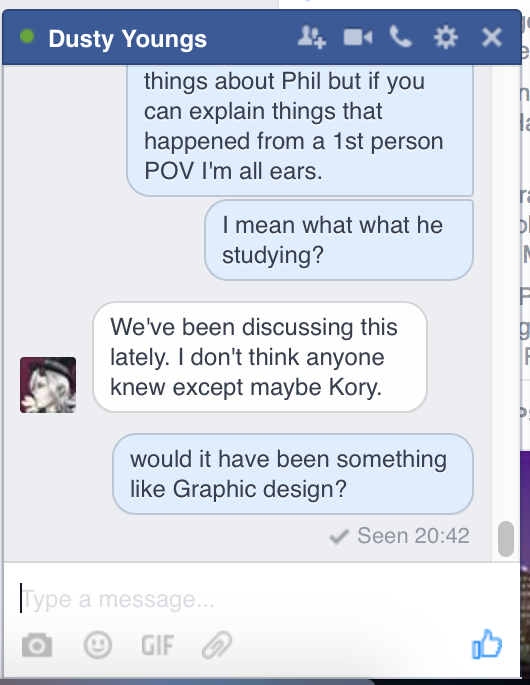Click the 'Graphic design?' message bubble
This screenshot has width=530, height=685.
click(x=293, y=474)
